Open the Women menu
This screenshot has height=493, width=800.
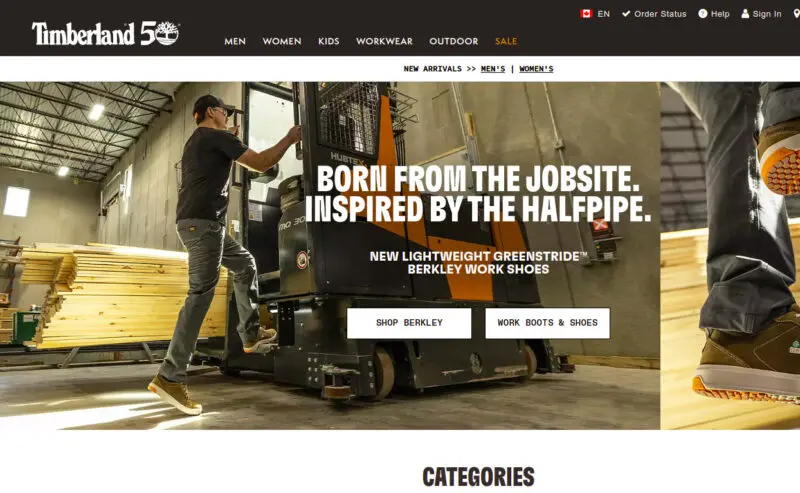282,41
